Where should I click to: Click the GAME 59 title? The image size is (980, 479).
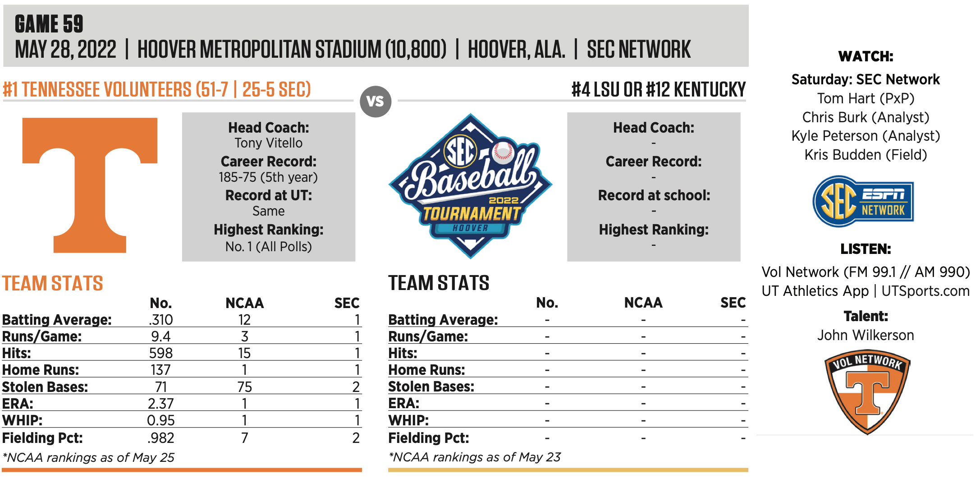pos(49,24)
